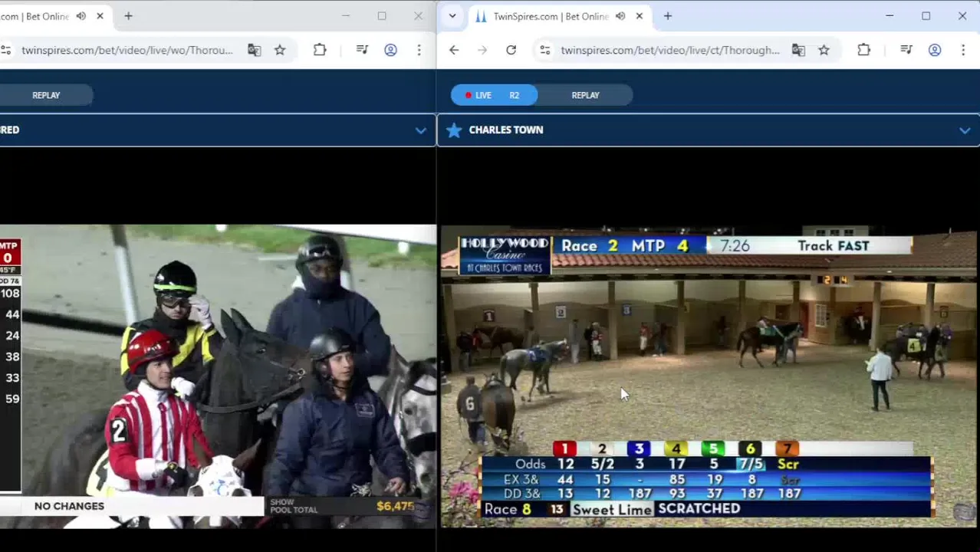
Task: Favorite Charles Town with star icon
Action: [454, 130]
